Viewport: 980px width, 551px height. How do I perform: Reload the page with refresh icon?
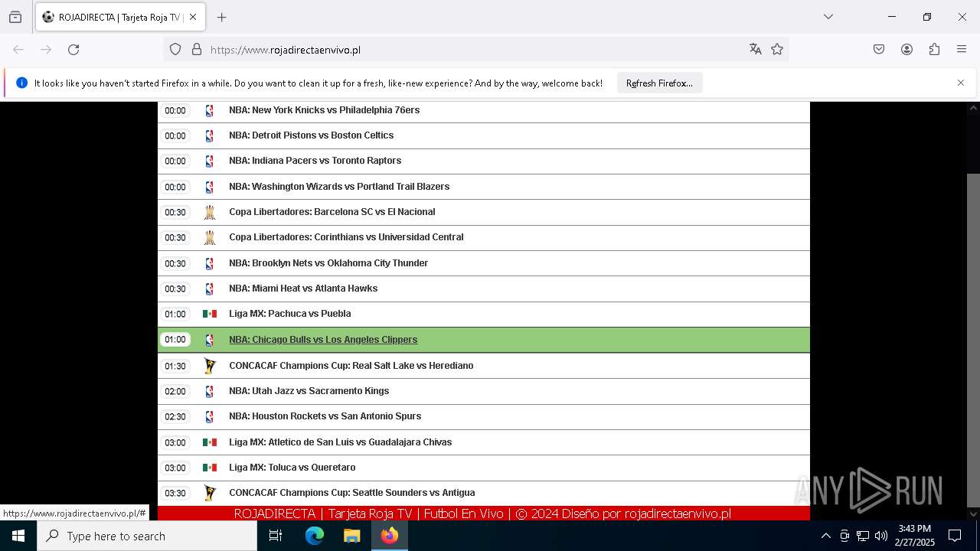[x=73, y=50]
